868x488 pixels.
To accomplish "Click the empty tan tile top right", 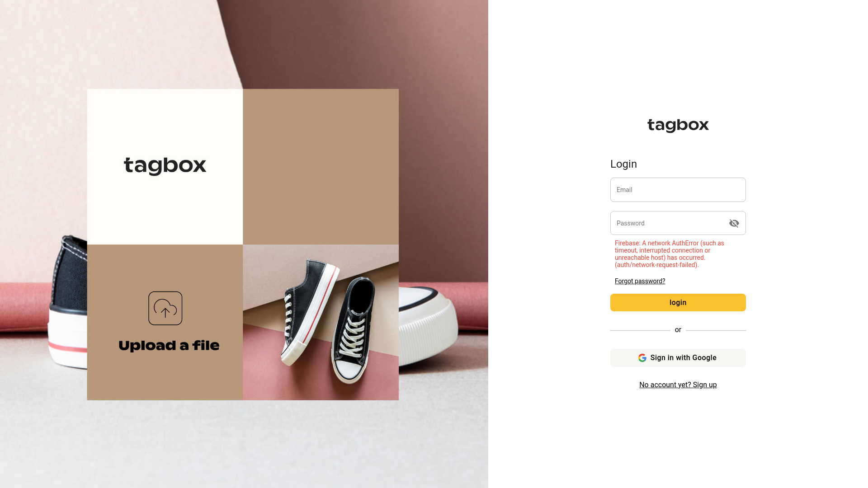I will click(321, 167).
